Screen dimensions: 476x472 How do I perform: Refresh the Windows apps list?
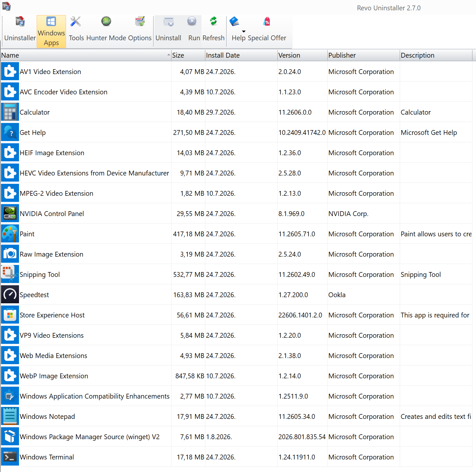pyautogui.click(x=213, y=31)
